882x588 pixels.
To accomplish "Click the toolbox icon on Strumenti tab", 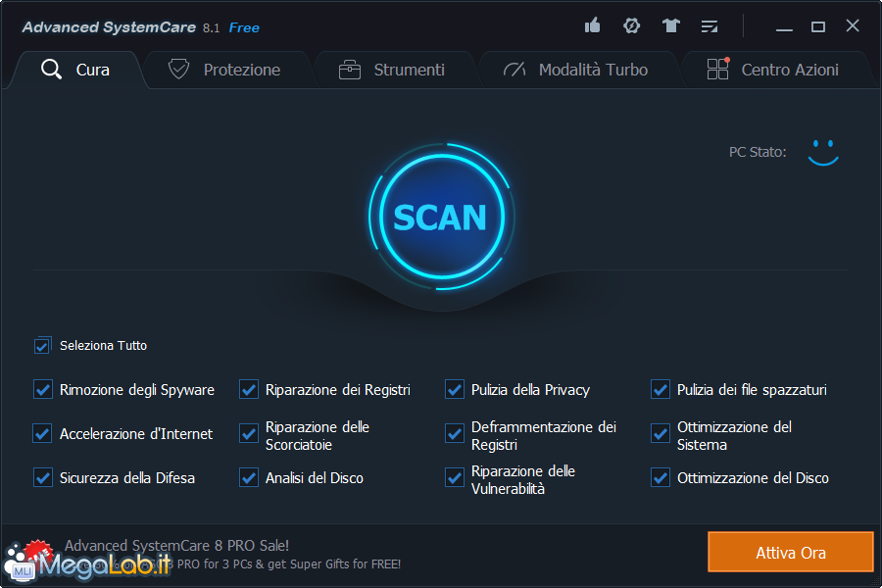I will tap(349, 70).
